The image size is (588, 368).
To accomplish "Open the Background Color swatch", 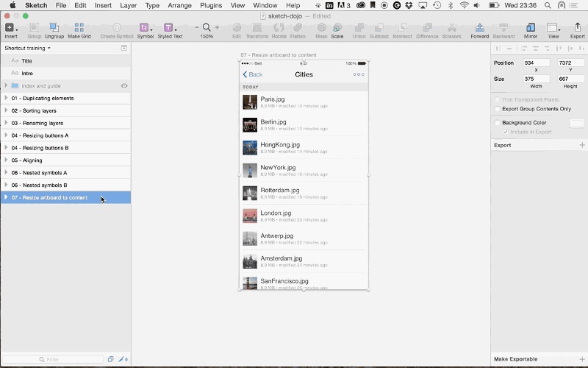I will pos(576,123).
